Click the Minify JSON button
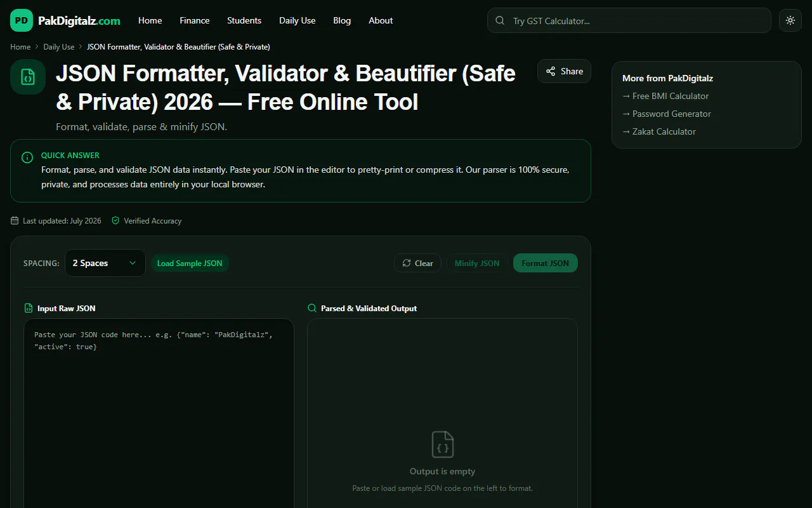Image resolution: width=812 pixels, height=508 pixels. point(477,263)
